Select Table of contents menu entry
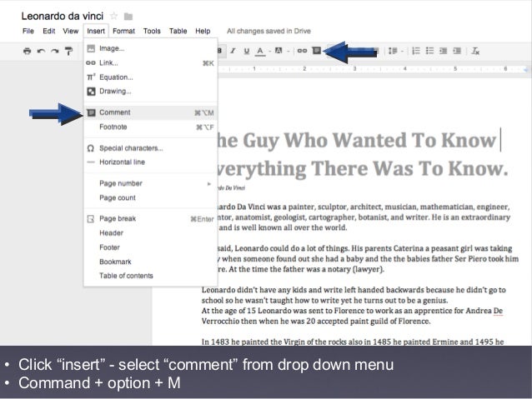Screen dimensions: 532x399 pos(126,276)
